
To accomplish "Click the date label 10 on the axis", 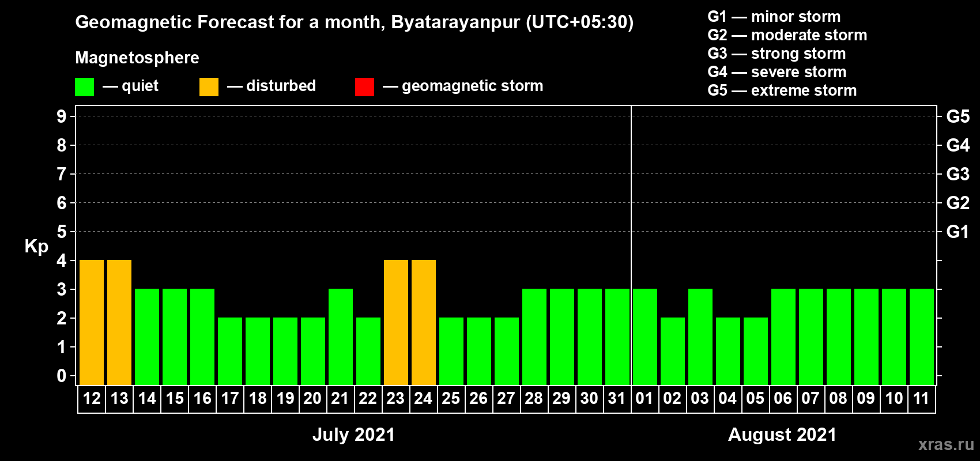I will tap(894, 399).
